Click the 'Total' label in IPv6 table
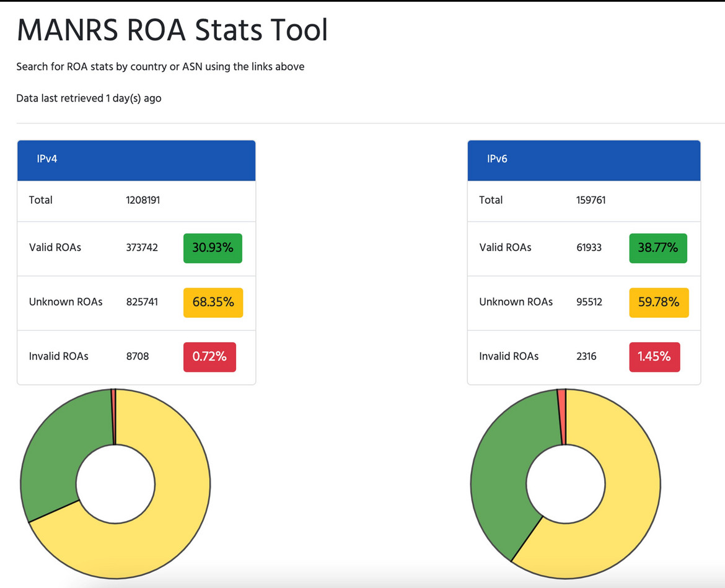This screenshot has height=588, width=725. [491, 200]
